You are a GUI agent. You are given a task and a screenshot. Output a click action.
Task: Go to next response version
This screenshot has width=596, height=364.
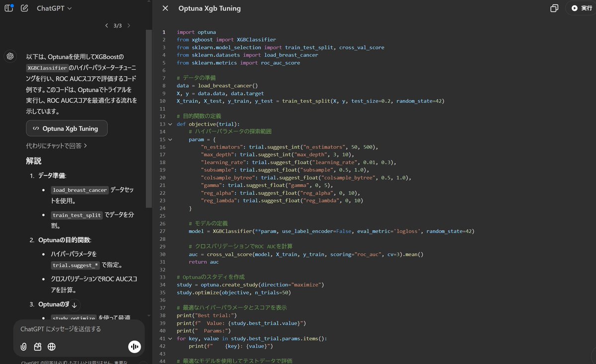(x=128, y=25)
